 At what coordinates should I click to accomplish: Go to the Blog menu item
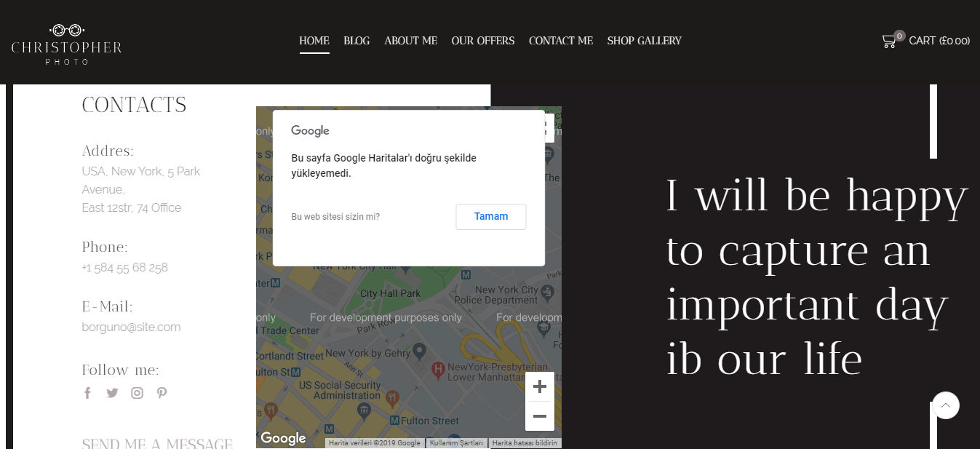pyautogui.click(x=356, y=41)
